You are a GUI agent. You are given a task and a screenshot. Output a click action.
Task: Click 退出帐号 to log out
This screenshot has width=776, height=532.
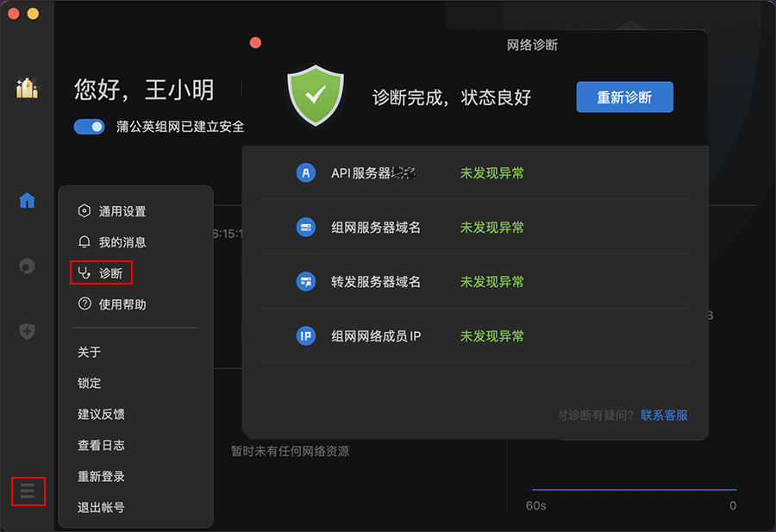101,507
